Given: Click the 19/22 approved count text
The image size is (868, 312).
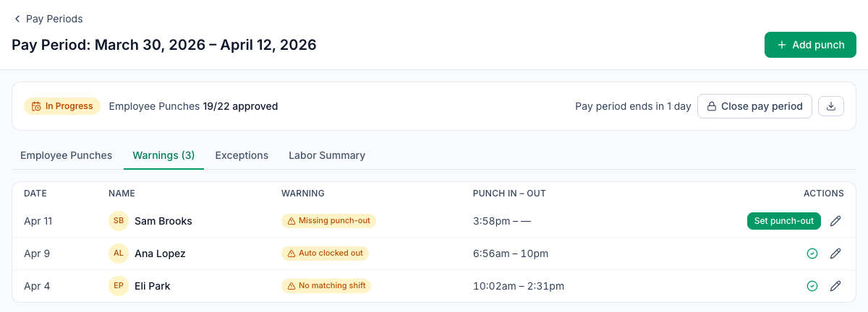Looking at the screenshot, I should 240,106.
